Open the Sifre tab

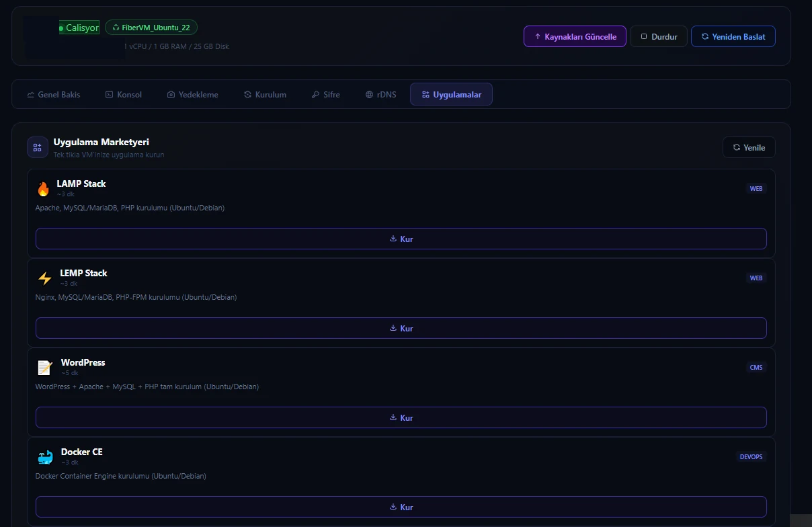coord(326,95)
